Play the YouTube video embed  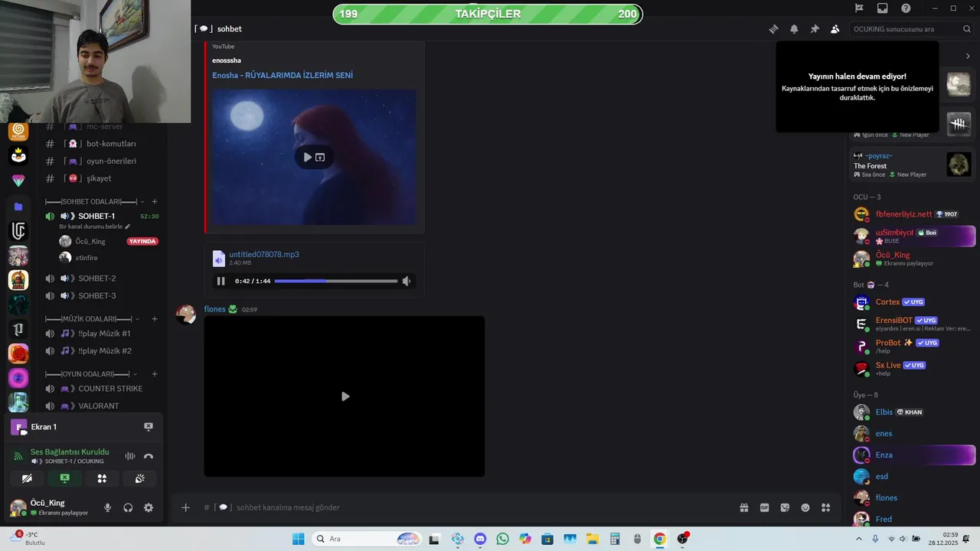click(307, 157)
